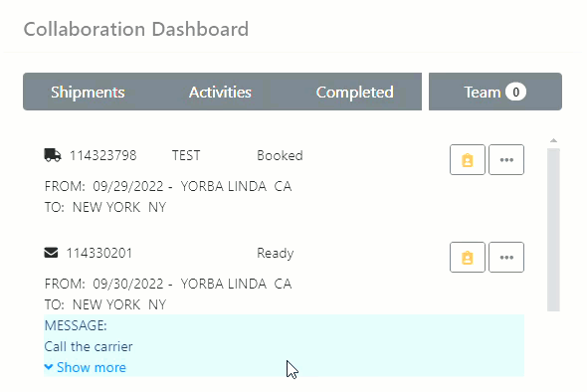The width and height of the screenshot is (587, 392).
Task: Select shipment number 114330201
Action: pos(99,253)
